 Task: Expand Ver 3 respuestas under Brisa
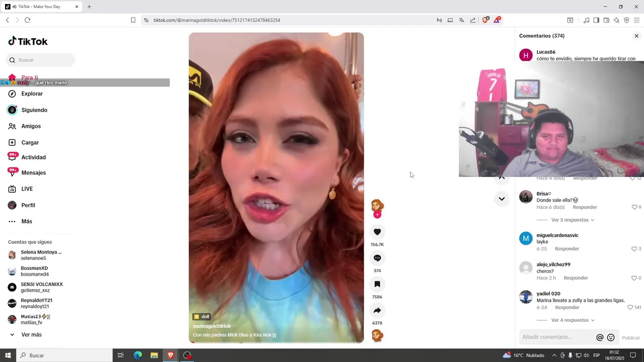pyautogui.click(x=573, y=220)
